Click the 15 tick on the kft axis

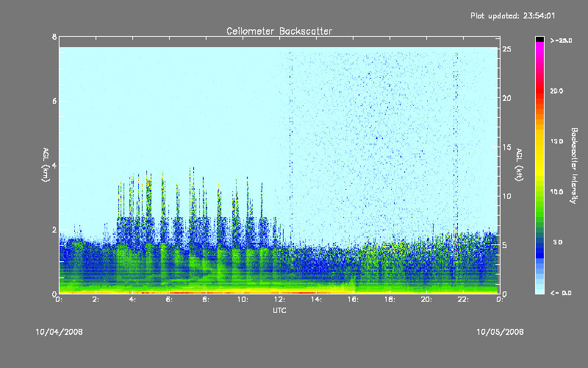[507, 147]
